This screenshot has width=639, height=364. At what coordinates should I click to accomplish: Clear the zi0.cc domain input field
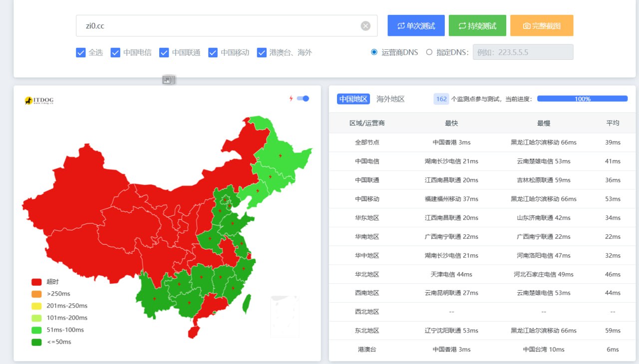click(365, 26)
